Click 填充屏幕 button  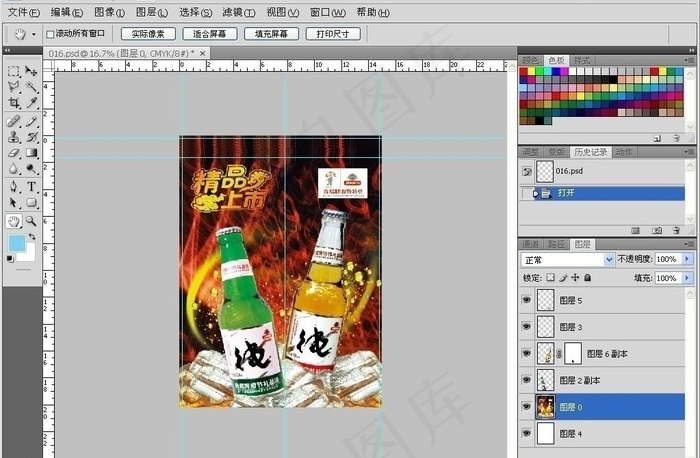(271, 34)
